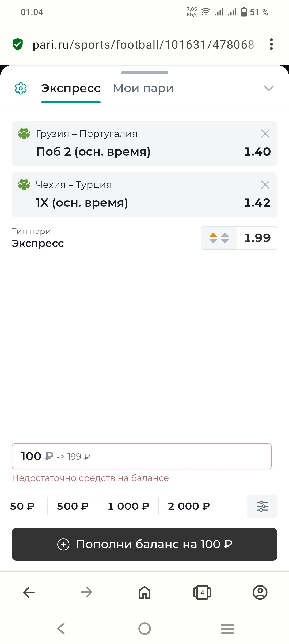Viewport: 289px width, 644px height.
Task: Navigate back with browser arrow
Action: [x=29, y=592]
